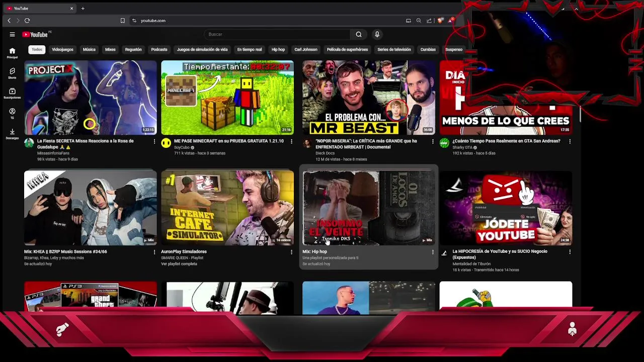This screenshot has width=644, height=362.
Task: Go to Principal in the sidebar
Action: pos(12,53)
